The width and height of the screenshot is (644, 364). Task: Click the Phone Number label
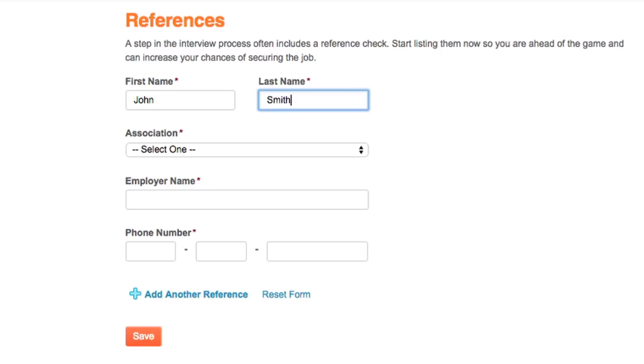point(159,233)
